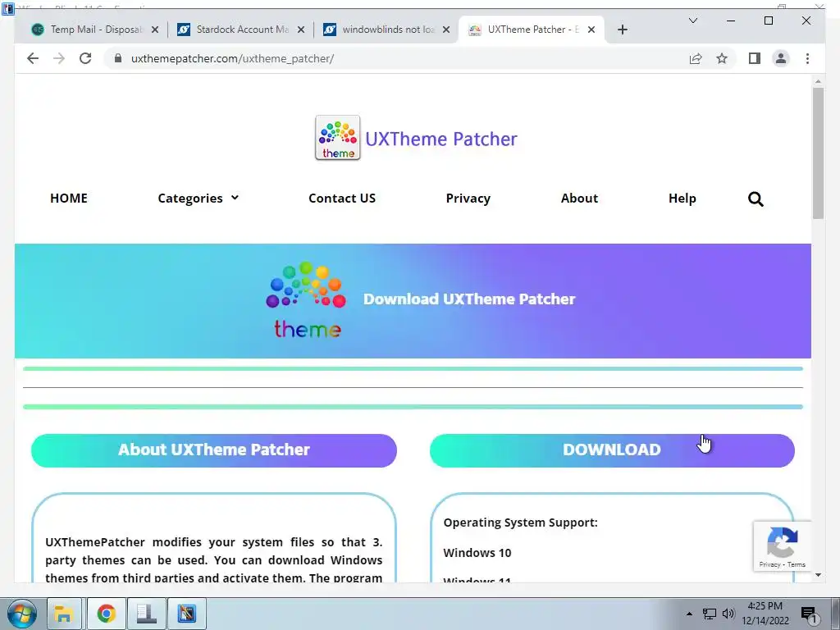Click the About UXTheme Patcher button
This screenshot has height=630, width=840.
[x=214, y=450]
